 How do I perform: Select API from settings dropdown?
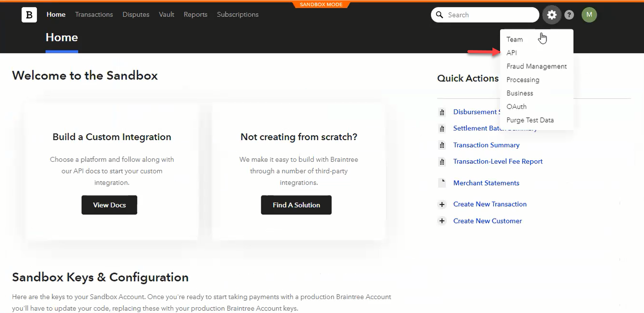tap(512, 53)
